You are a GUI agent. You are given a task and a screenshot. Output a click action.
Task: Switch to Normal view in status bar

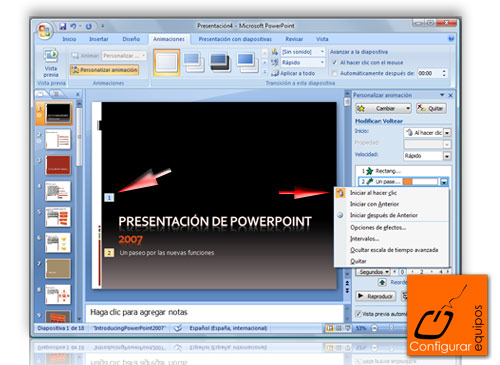click(329, 328)
